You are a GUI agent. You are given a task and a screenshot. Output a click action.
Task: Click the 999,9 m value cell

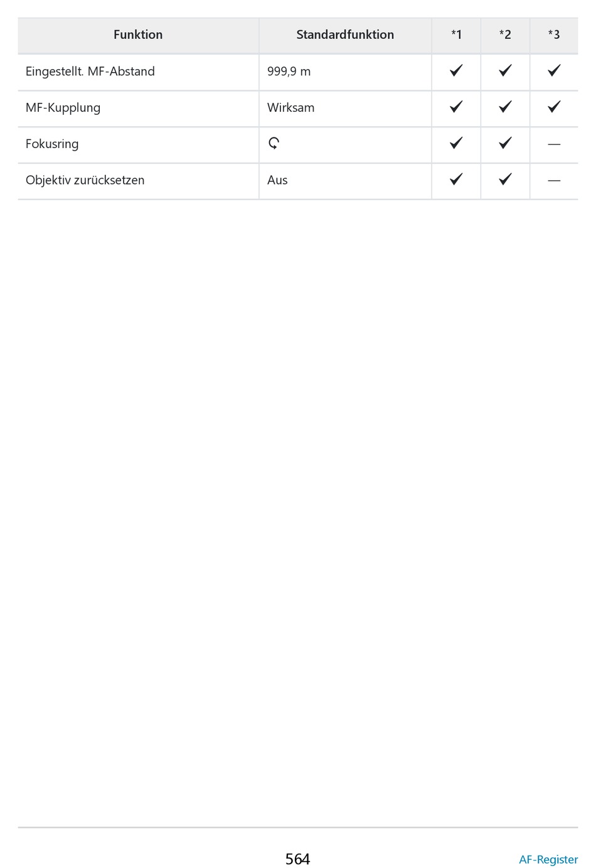click(289, 72)
